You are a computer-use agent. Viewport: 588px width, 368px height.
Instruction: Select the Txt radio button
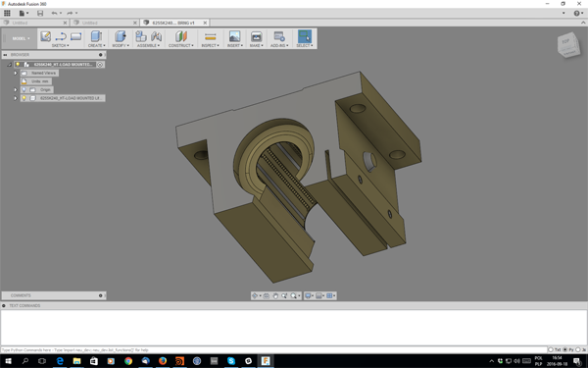click(x=551, y=350)
